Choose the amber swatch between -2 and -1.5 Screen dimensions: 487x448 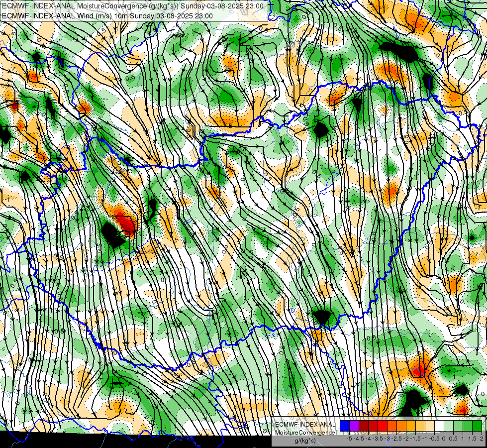point(411,426)
